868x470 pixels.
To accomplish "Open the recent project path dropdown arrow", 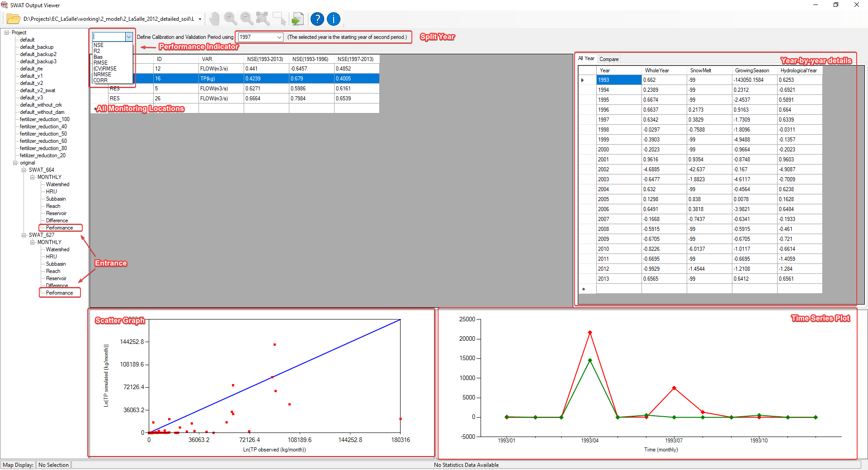I will click(200, 19).
